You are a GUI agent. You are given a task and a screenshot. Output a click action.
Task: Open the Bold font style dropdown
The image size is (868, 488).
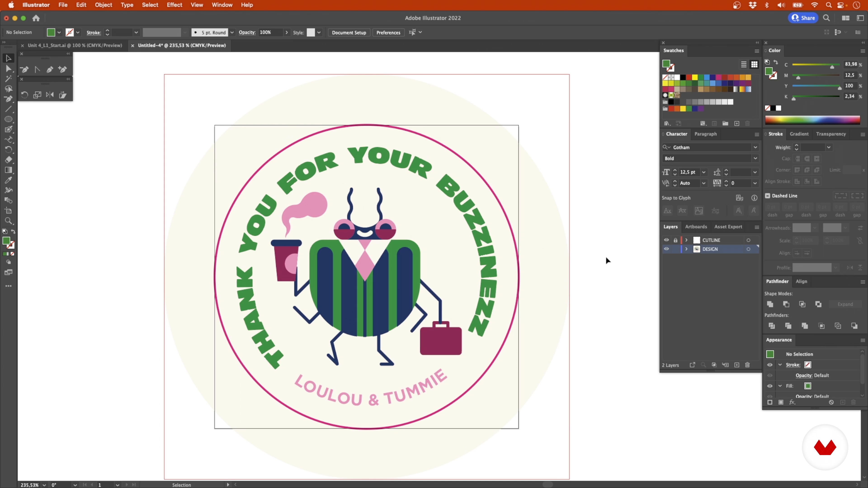(755, 158)
